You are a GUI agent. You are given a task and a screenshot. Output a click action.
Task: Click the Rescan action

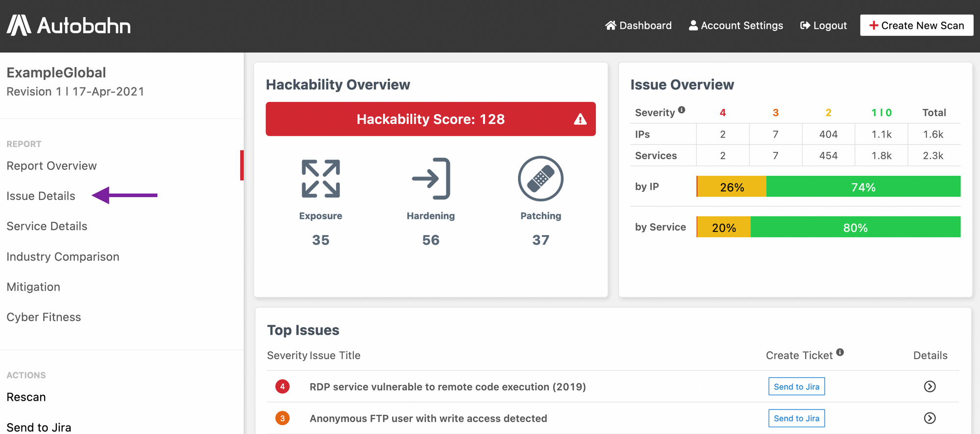(26, 397)
